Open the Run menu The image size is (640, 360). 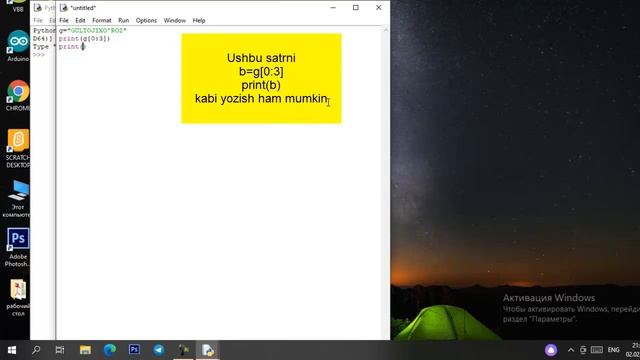124,20
